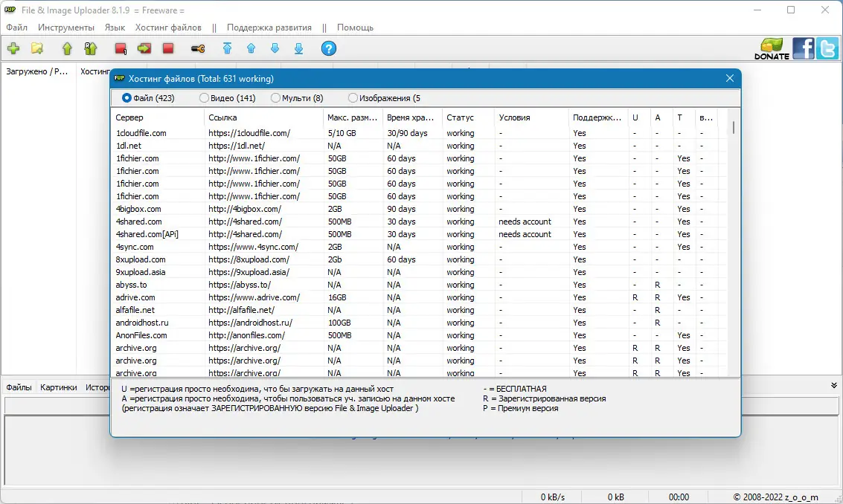Click the hosting list vertical scrollbar thumb

734,127
